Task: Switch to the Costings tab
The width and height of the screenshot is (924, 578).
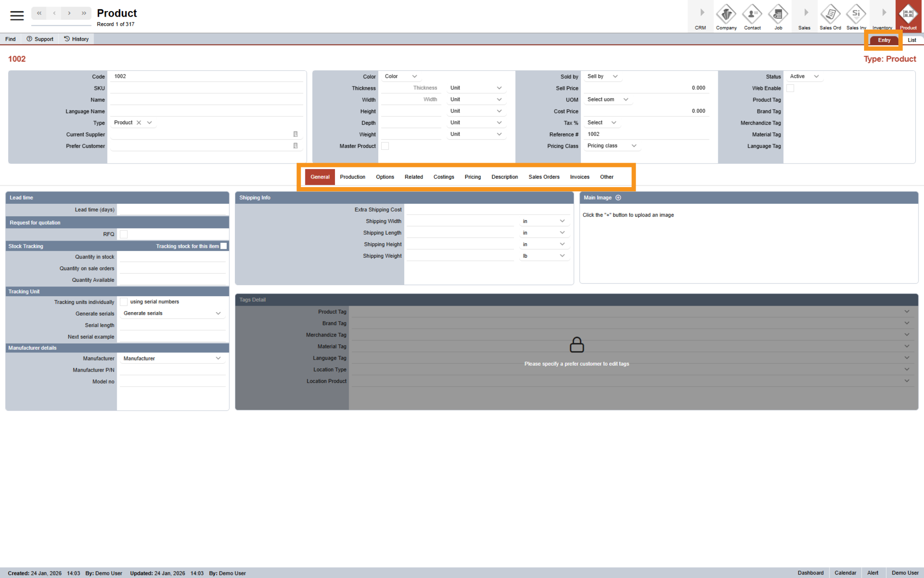Action: [444, 177]
